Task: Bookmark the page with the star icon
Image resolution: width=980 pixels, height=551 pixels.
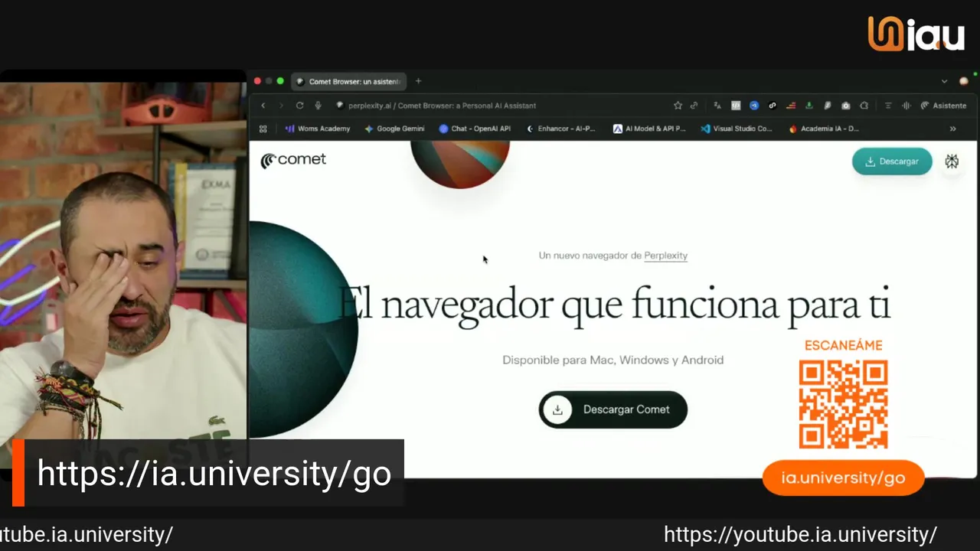Action: pos(678,106)
